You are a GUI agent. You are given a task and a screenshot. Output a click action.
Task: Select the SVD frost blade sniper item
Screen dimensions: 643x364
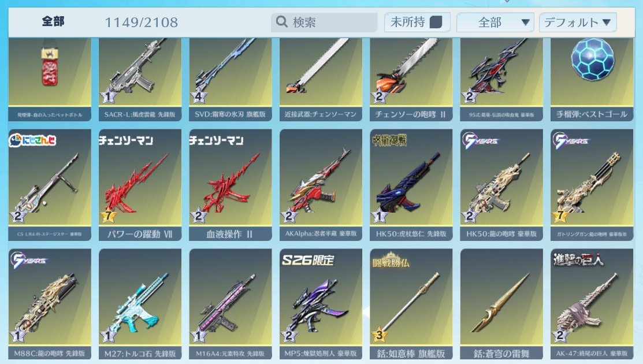[230, 80]
